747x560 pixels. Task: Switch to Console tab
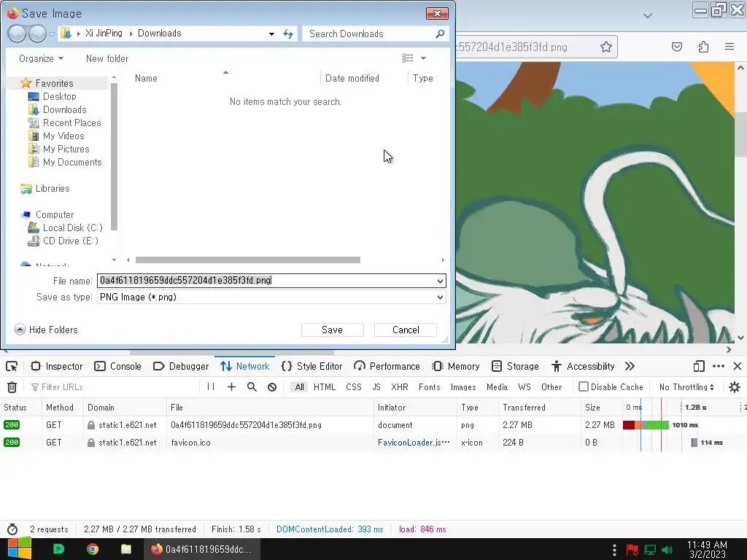117,366
